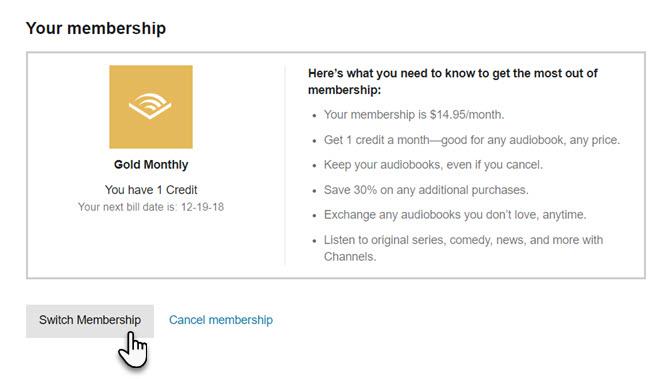Click the Switch Membership button
Viewport: 670px width, 379px height.
pyautogui.click(x=90, y=321)
